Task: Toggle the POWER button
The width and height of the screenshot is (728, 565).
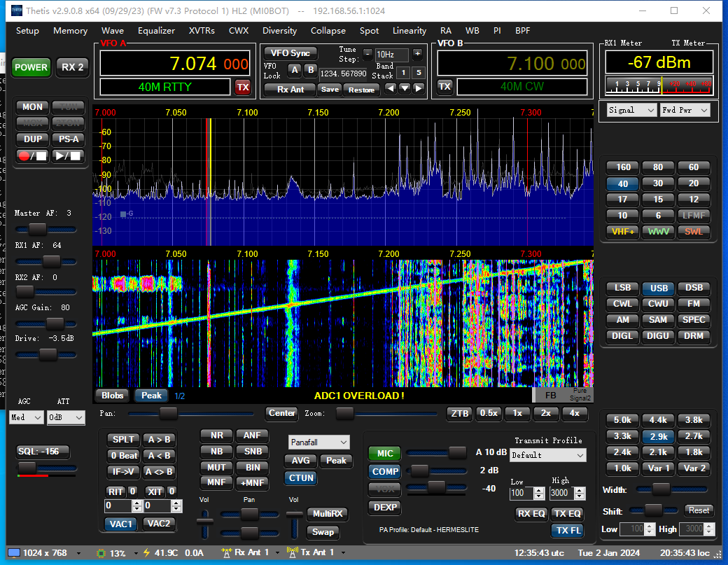Action: coord(31,67)
